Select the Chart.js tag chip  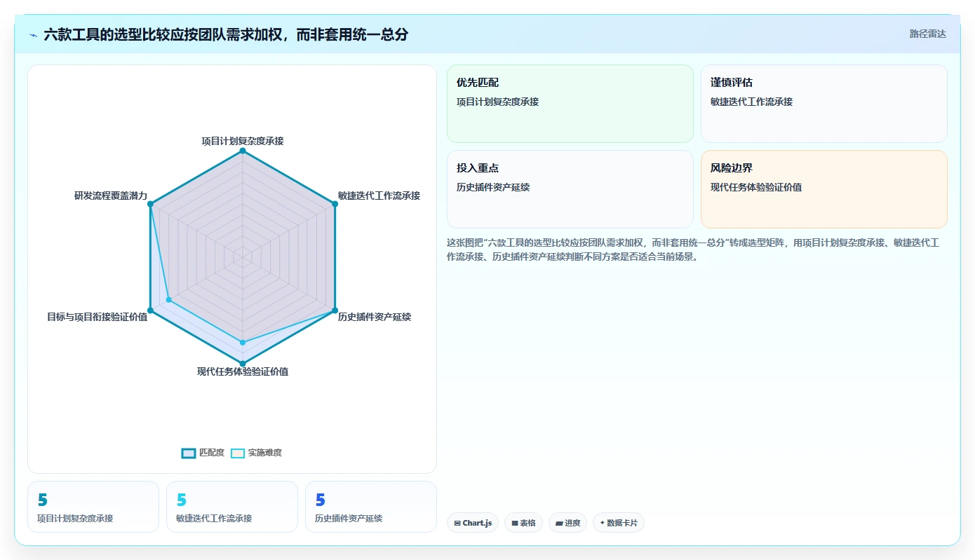pyautogui.click(x=473, y=523)
